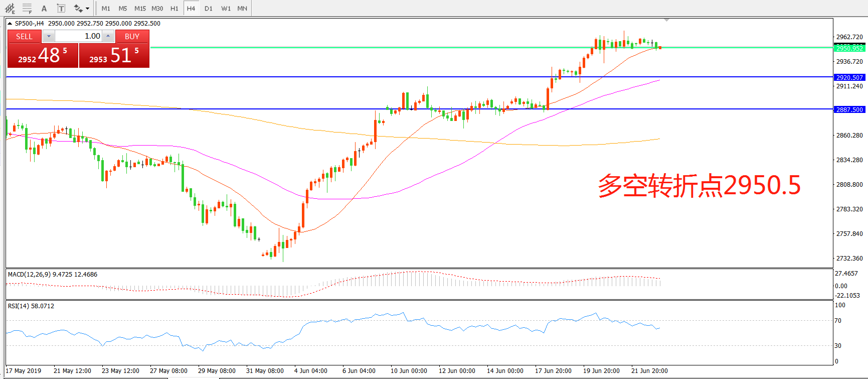Collapse the one-click trading panel triangle

coord(10,24)
